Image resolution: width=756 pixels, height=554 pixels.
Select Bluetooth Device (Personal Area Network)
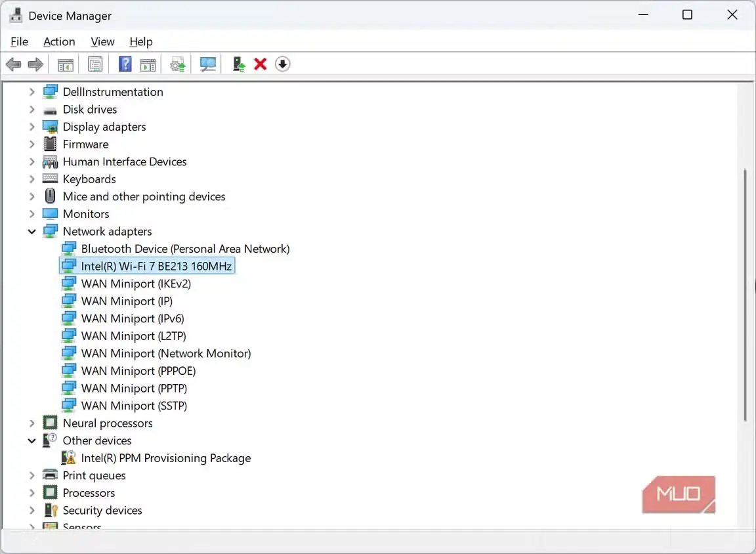pos(185,249)
